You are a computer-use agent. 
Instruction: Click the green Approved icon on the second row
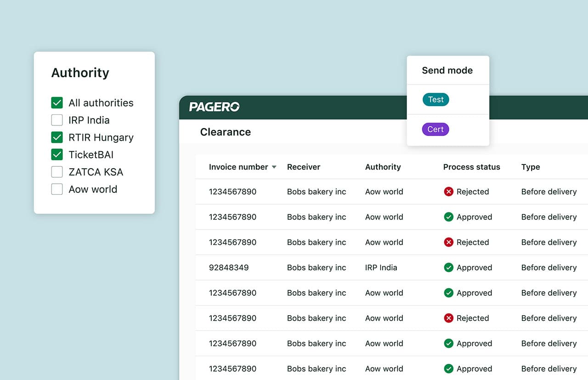(x=448, y=217)
